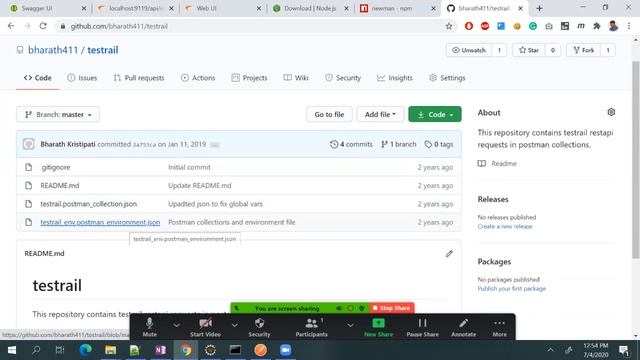Open testrail_env.postman_environment.json file

click(100, 222)
